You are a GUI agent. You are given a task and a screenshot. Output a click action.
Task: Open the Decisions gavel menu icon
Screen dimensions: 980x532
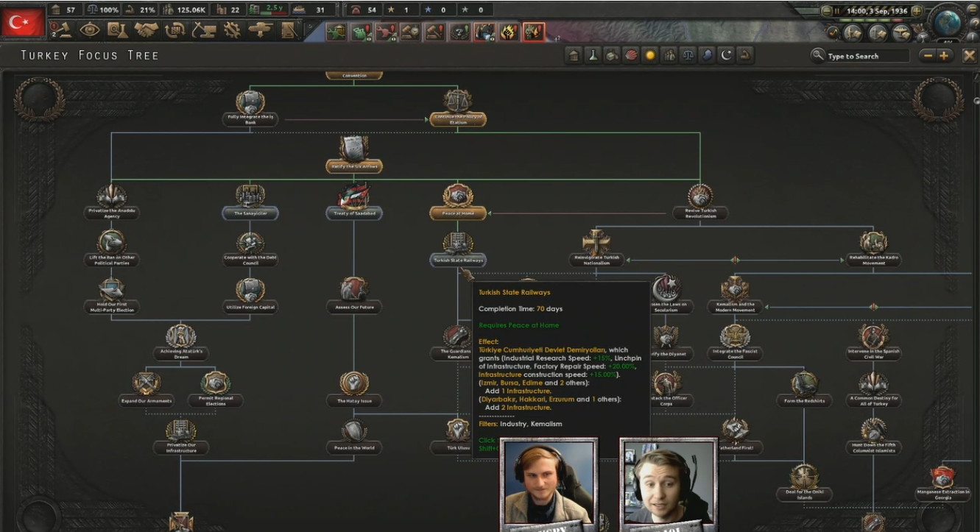click(x=62, y=29)
